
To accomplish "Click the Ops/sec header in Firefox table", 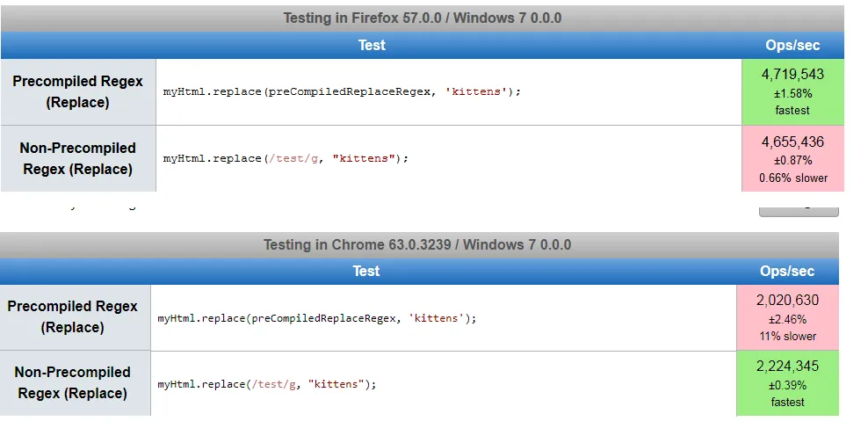I will 792,45.
